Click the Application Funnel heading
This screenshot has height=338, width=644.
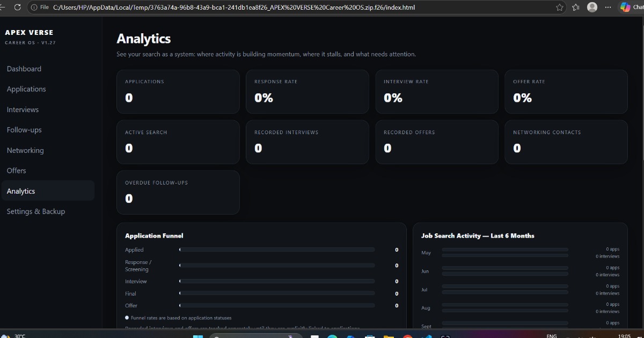click(x=154, y=236)
